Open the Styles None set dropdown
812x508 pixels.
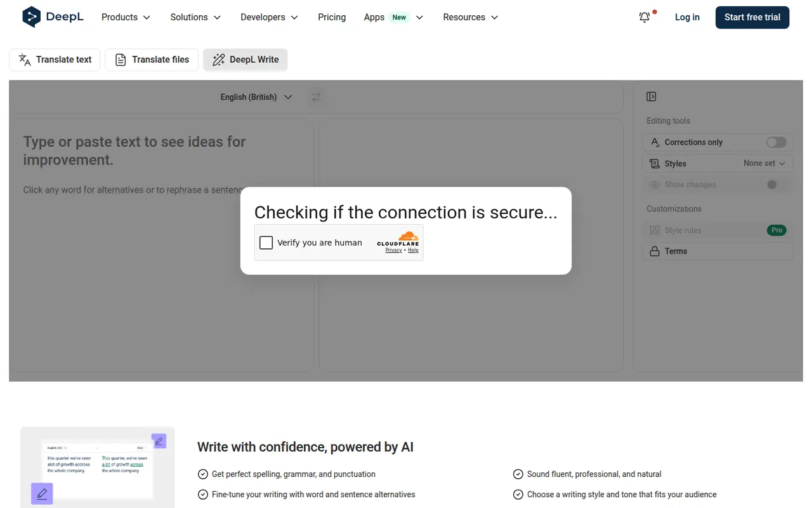tap(764, 163)
